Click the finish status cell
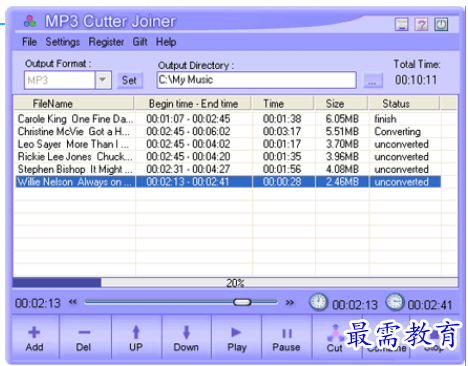The height and width of the screenshot is (366, 468). (385, 119)
